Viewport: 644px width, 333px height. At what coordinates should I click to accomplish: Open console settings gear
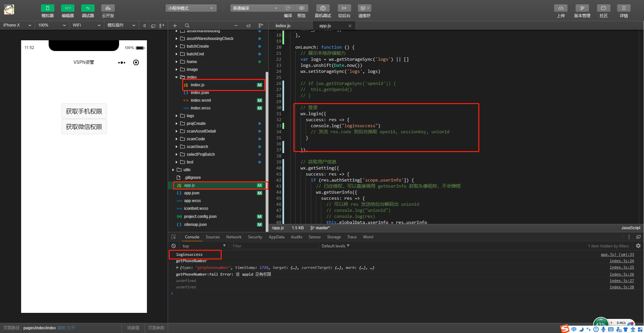[x=638, y=246]
